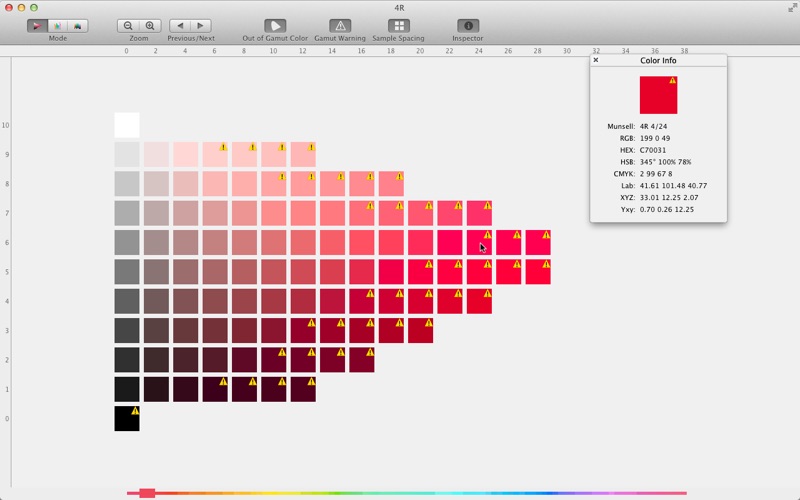
Task: Pick the value 6 chroma 22 swatch
Action: click(450, 243)
